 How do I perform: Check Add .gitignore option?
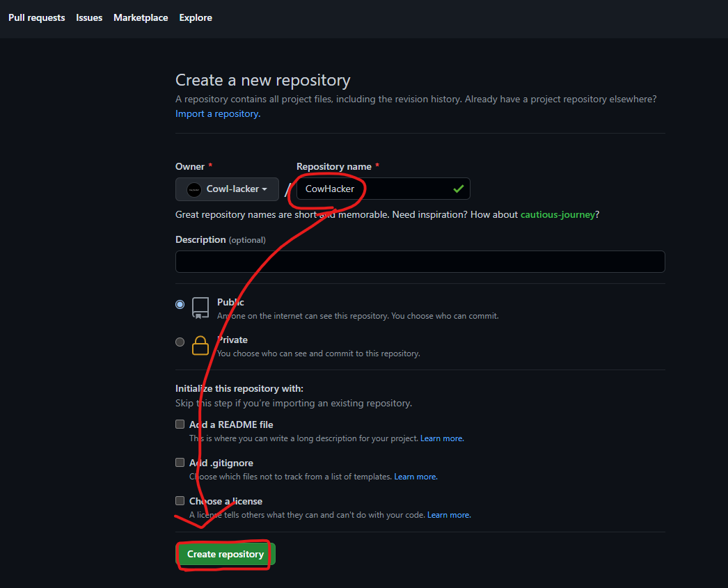pos(180,462)
